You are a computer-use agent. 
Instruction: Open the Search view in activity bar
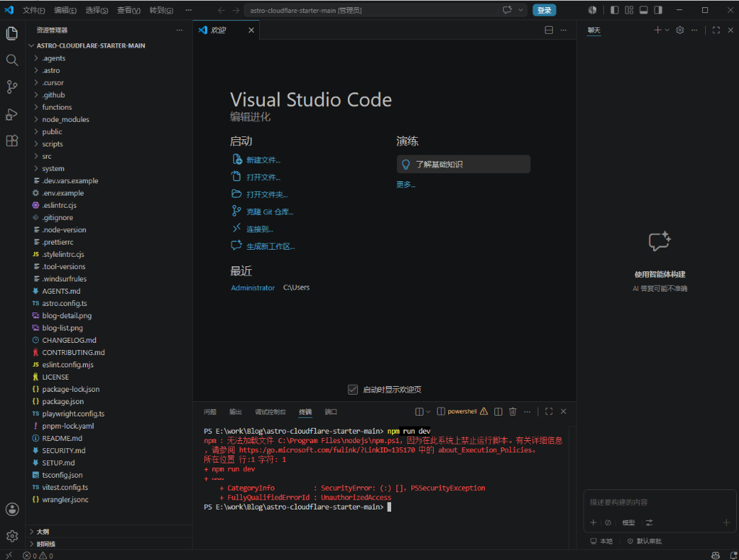(12, 60)
